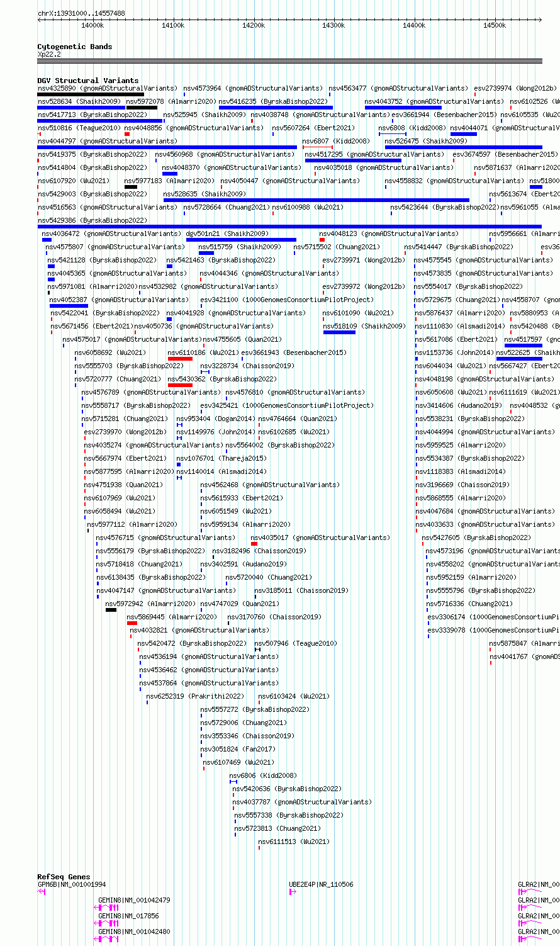Click the blue bar under nsv4517295
This screenshot has height=946, width=560.
[x=353, y=160]
